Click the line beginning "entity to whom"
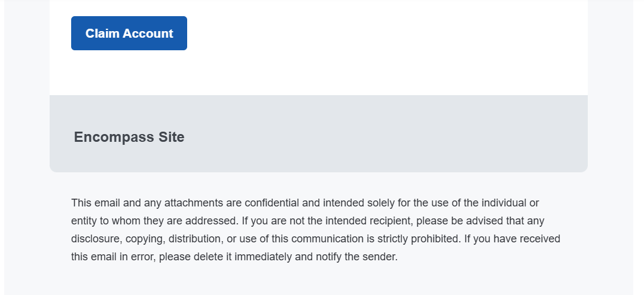The height and width of the screenshot is (295, 644). coord(307,221)
